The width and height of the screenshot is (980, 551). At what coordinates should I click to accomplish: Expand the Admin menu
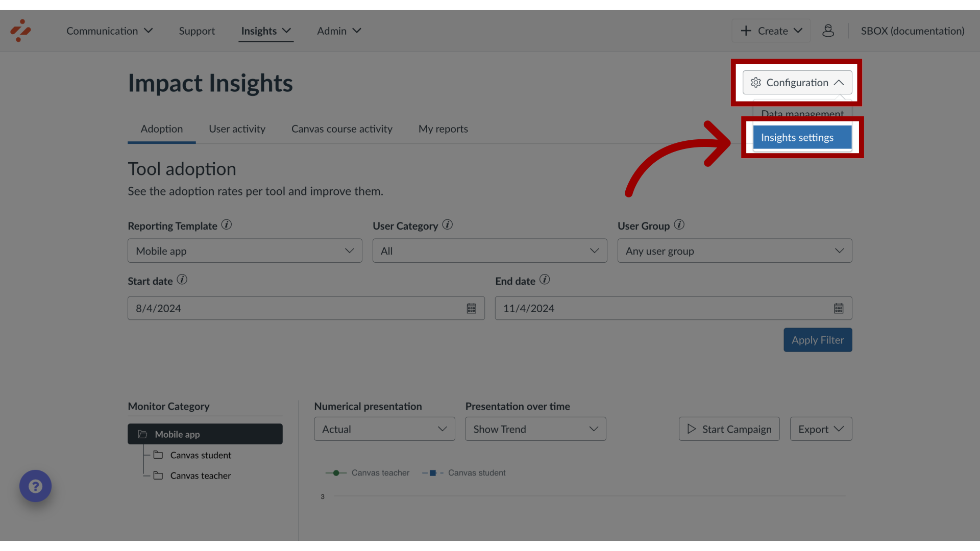tap(339, 31)
